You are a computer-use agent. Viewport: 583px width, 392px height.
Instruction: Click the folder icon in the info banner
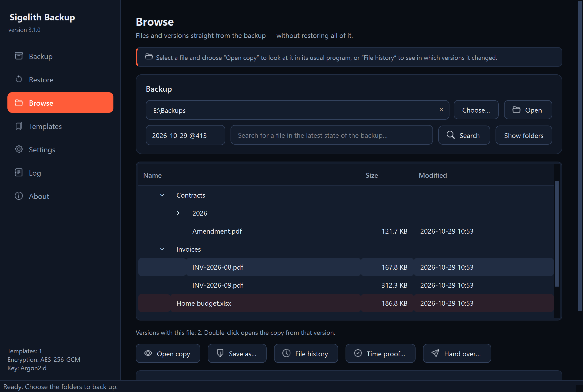point(149,57)
